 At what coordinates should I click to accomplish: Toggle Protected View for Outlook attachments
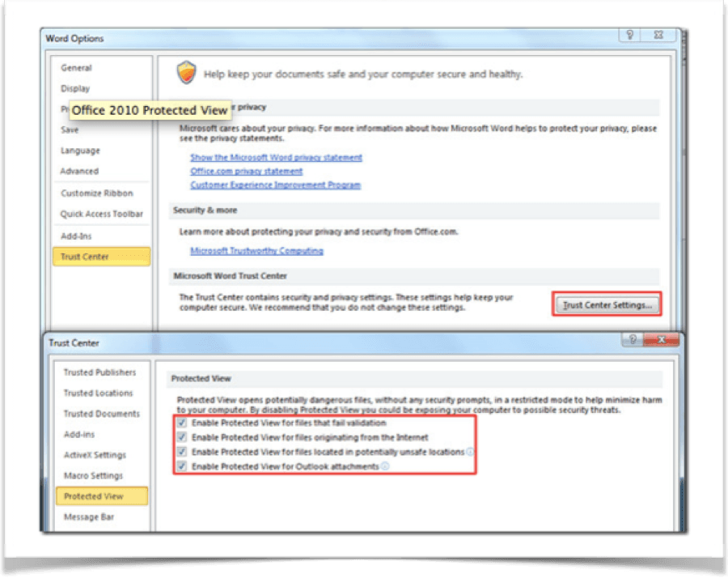[x=182, y=466]
